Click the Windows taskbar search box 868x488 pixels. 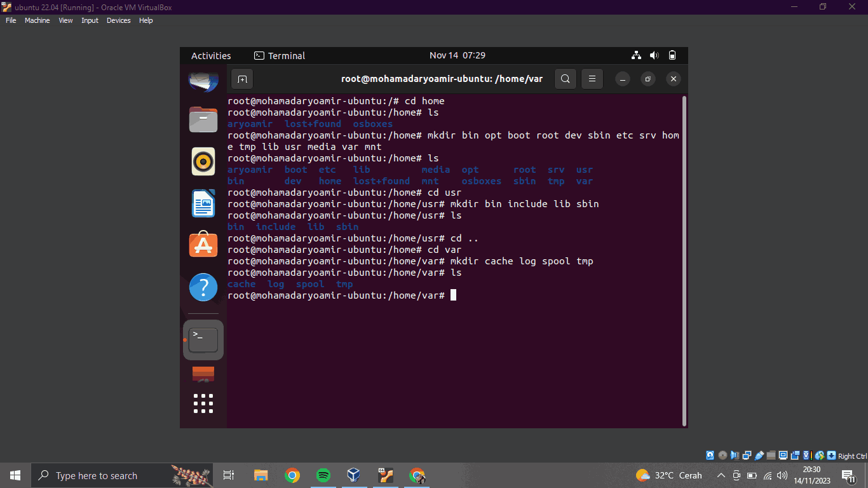[123, 475]
